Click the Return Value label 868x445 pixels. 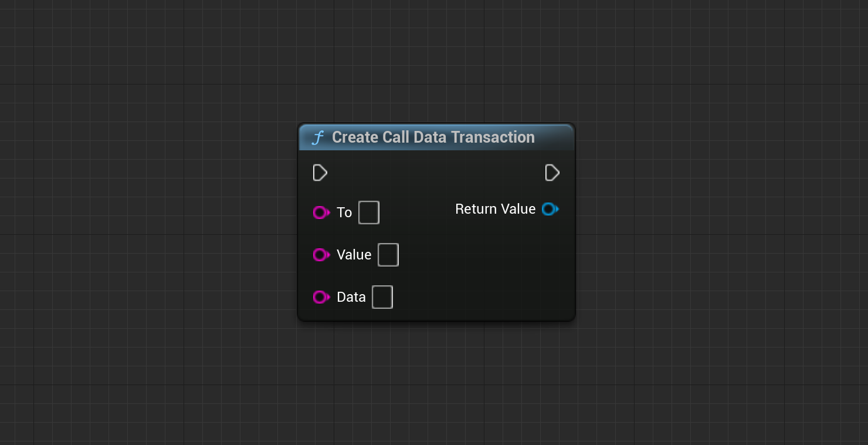click(x=496, y=209)
